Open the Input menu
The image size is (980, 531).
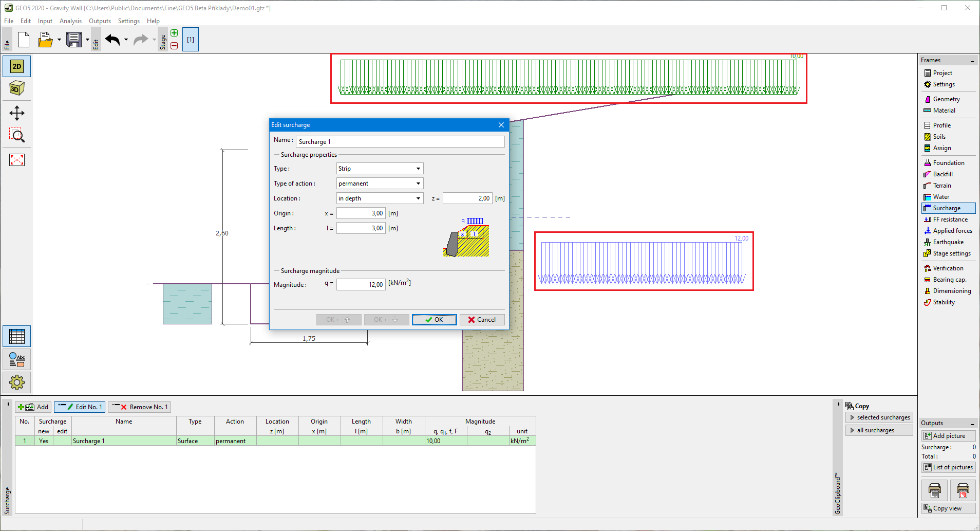pos(45,21)
